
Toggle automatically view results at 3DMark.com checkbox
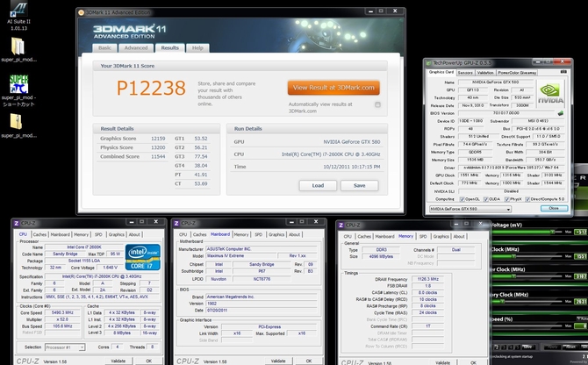tap(377, 104)
